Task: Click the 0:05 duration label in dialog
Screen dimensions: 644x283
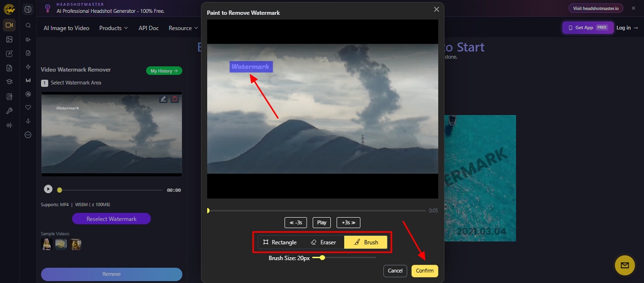Action: (x=433, y=211)
